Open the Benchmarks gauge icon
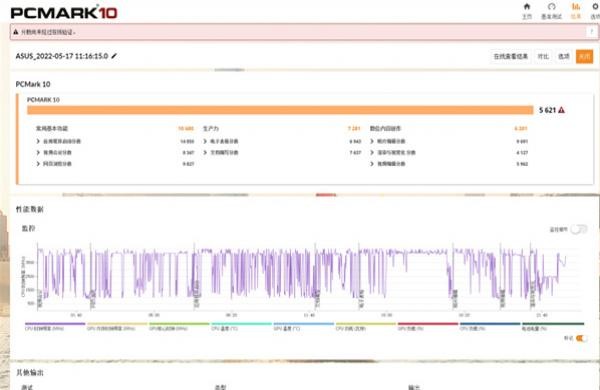The image size is (600, 390). 551,7
